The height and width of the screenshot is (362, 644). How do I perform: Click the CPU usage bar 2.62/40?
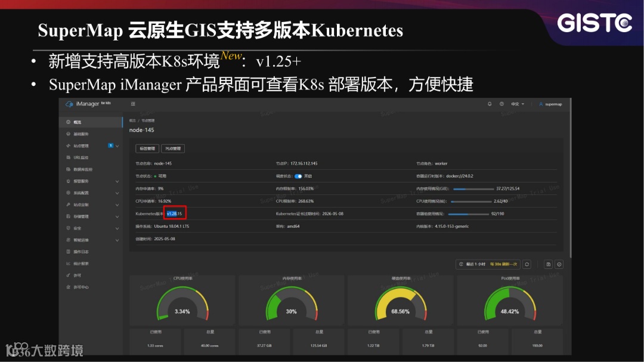click(x=471, y=202)
